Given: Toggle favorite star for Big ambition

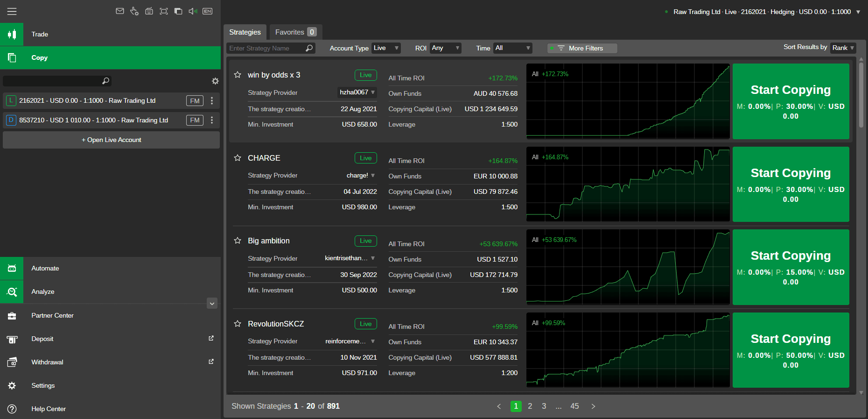Looking at the screenshot, I should (x=238, y=241).
